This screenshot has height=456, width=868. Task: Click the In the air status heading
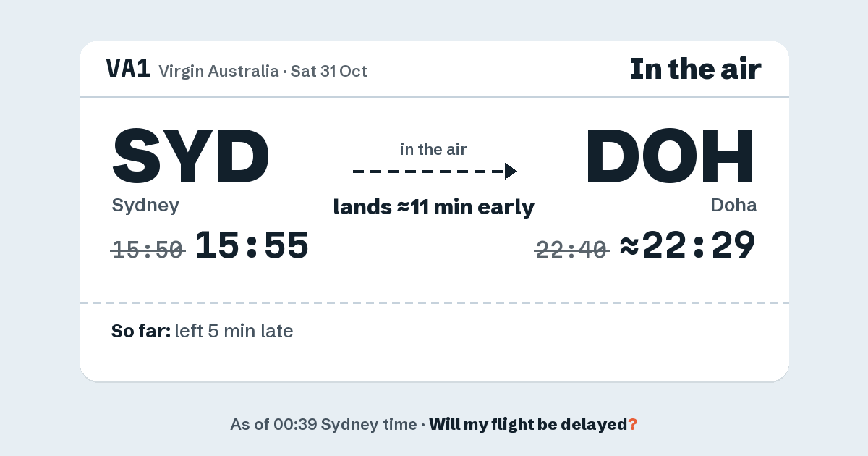click(x=696, y=69)
